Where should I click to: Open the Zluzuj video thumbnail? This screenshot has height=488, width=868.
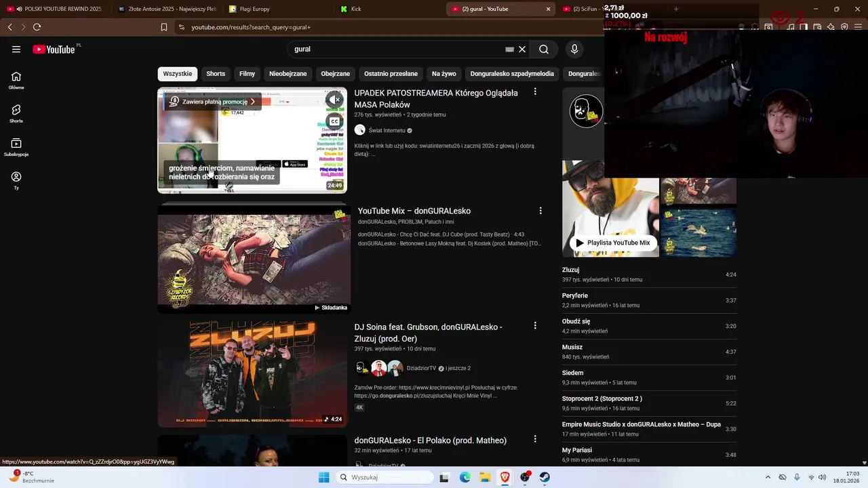tap(252, 374)
